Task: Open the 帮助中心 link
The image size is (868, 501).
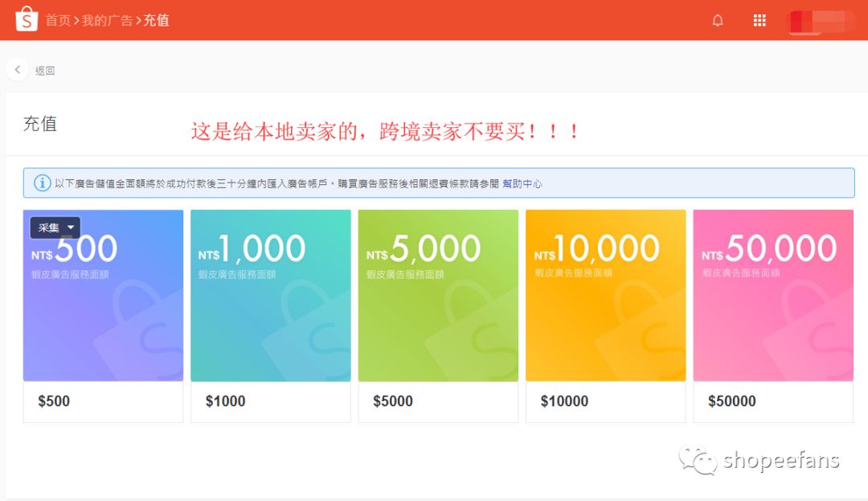Action: pyautogui.click(x=522, y=183)
